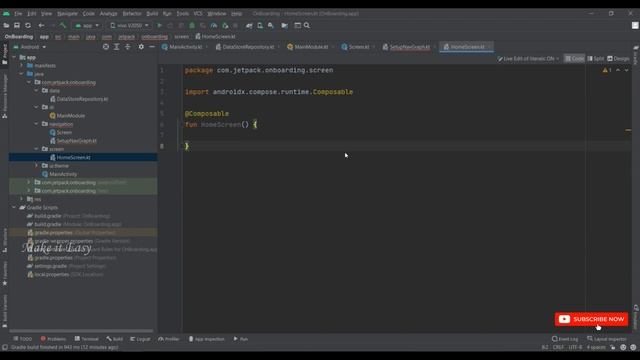Collapse the navigation package

[x=36, y=124]
